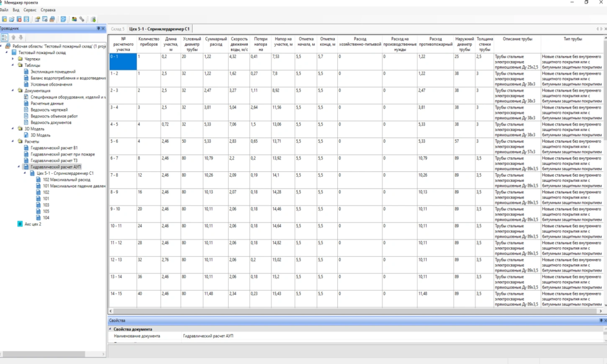607x364 pixels.
Task: Collapse the Расчеты folder
Action: click(x=13, y=142)
